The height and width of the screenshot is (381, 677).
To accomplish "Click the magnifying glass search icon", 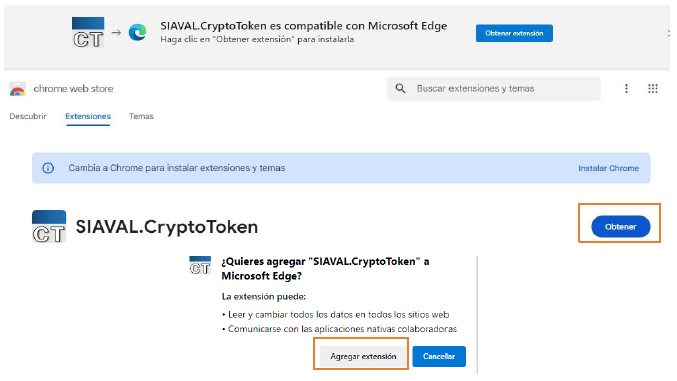I will tap(401, 89).
